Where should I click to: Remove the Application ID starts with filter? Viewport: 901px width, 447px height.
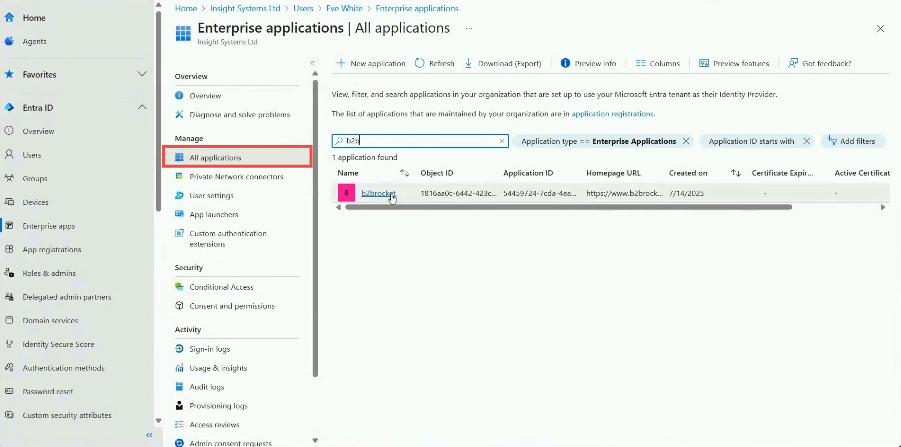pos(806,141)
